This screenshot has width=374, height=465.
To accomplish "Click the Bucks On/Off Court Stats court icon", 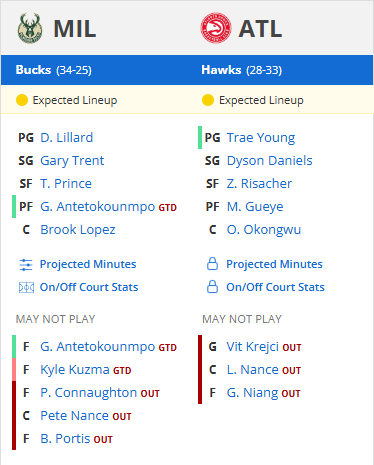I will (26, 287).
